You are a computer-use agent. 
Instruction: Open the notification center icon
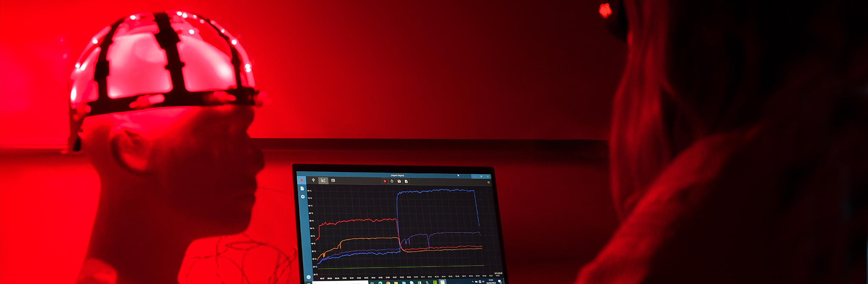pyautogui.click(x=500, y=282)
